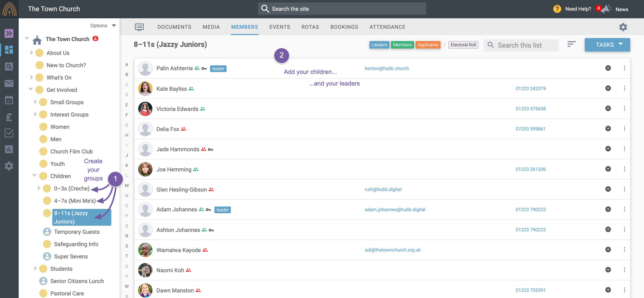
Task: Open Need Help link
Action: pyautogui.click(x=578, y=9)
